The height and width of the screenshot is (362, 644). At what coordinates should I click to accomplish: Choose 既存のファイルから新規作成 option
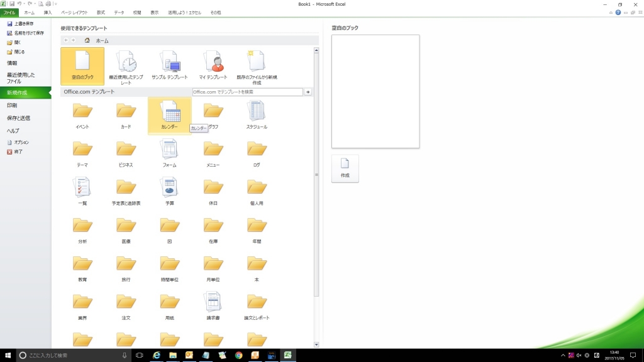coord(257,67)
